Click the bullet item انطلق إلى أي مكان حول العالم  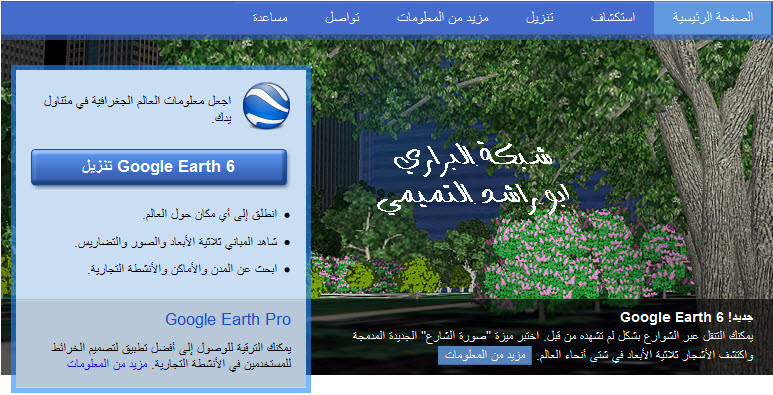tap(210, 215)
